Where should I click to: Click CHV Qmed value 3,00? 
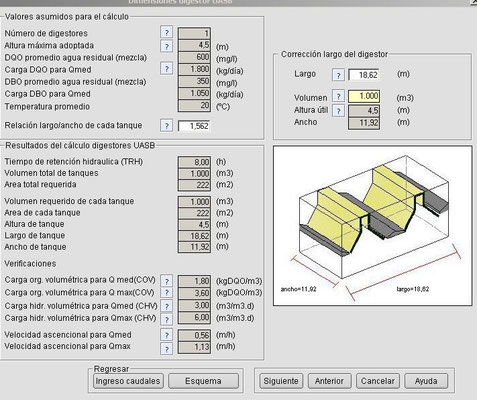tap(194, 305)
